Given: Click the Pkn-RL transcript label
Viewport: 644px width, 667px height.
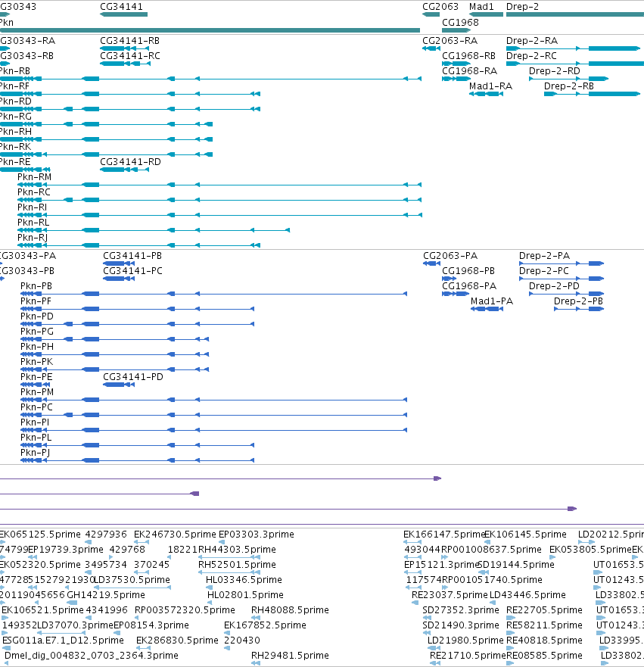Looking at the screenshot, I should coord(33,223).
